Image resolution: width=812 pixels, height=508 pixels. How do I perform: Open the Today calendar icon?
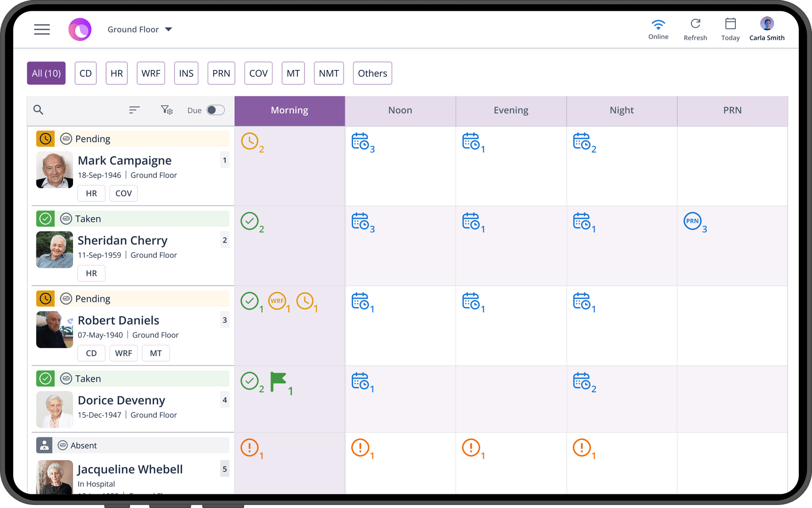pyautogui.click(x=730, y=24)
